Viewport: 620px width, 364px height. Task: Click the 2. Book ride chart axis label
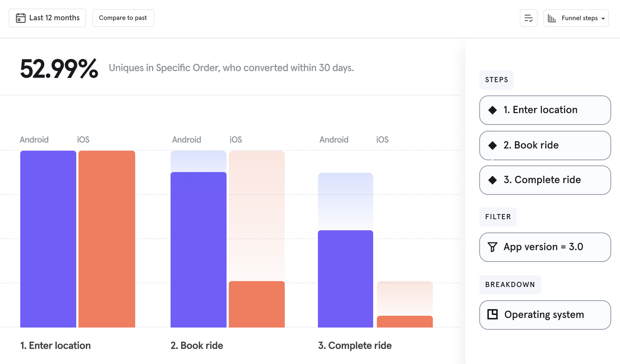pos(197,346)
